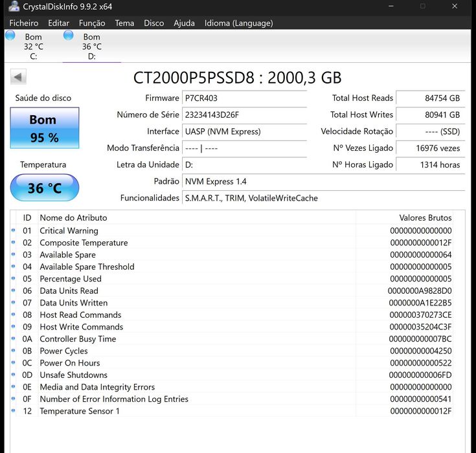Click the Funcionalidades field with S.M.A.R.T., TRIM
The width and height of the screenshot is (476, 453).
[324, 198]
